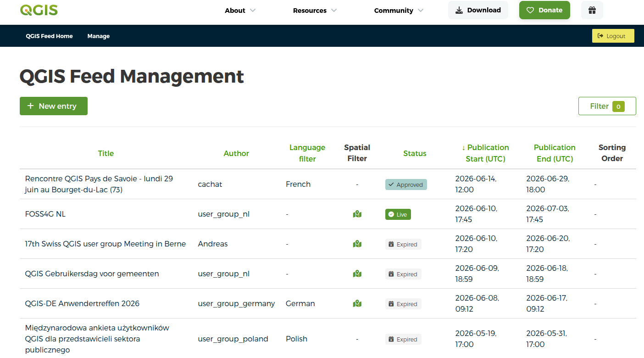The height and width of the screenshot is (358, 644).
Task: Click author Andreas
Action: pyautogui.click(x=213, y=244)
